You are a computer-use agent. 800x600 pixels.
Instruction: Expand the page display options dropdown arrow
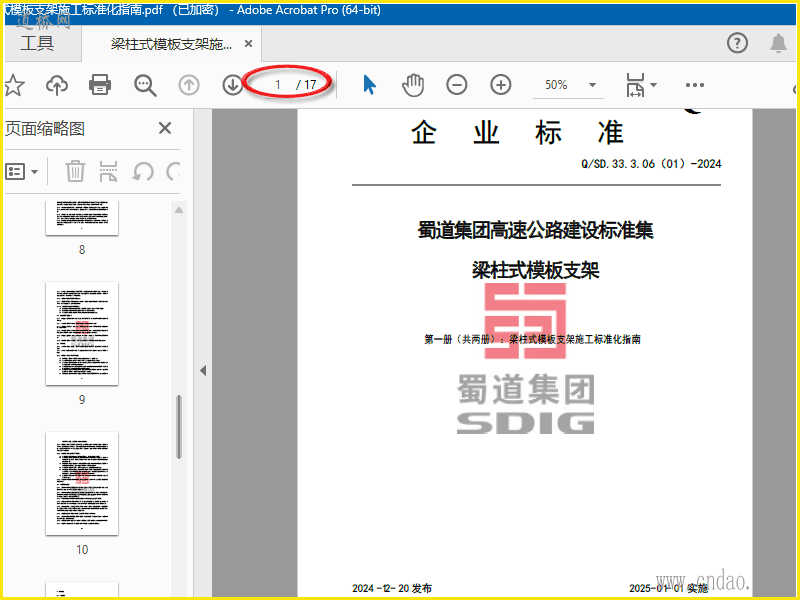pyautogui.click(x=654, y=85)
